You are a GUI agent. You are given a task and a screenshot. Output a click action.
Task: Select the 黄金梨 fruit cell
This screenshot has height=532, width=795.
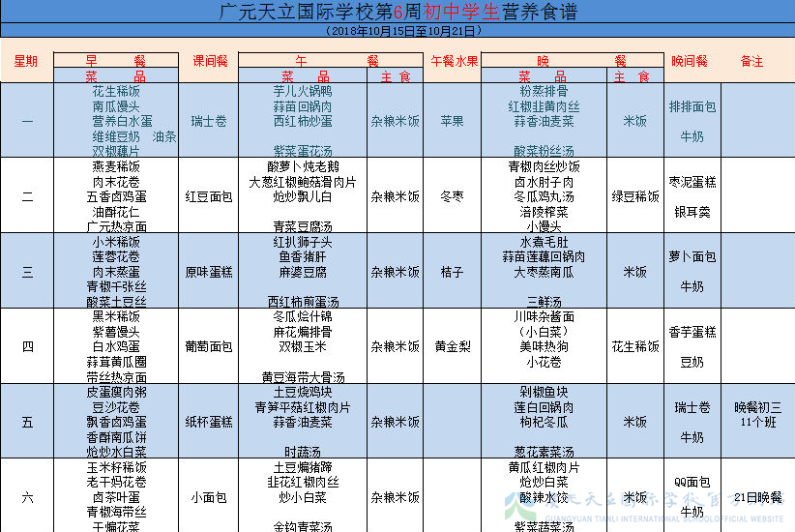click(x=454, y=346)
